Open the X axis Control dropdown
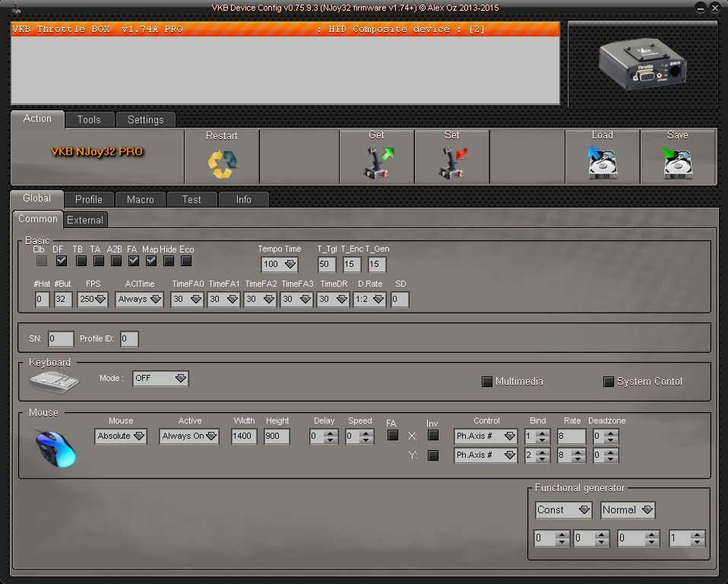This screenshot has width=728, height=584. coord(486,436)
